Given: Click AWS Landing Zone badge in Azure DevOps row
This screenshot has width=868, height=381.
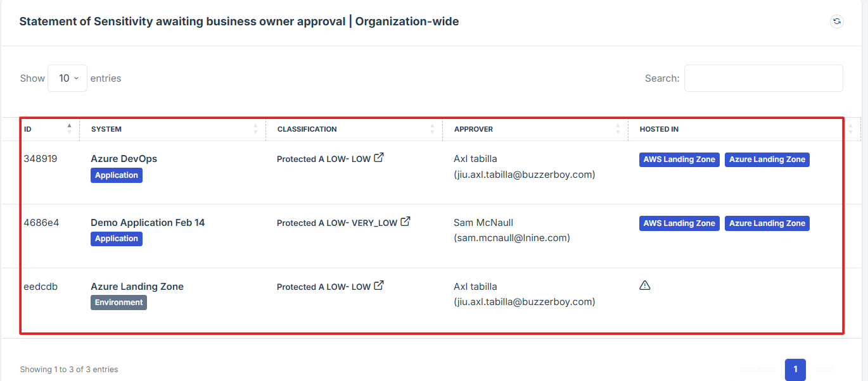Looking at the screenshot, I should (679, 159).
